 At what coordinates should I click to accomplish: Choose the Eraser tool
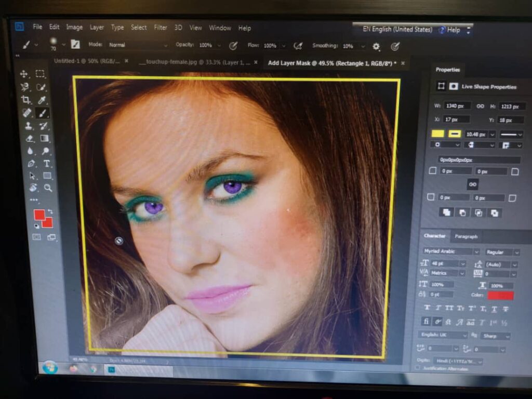coord(30,139)
